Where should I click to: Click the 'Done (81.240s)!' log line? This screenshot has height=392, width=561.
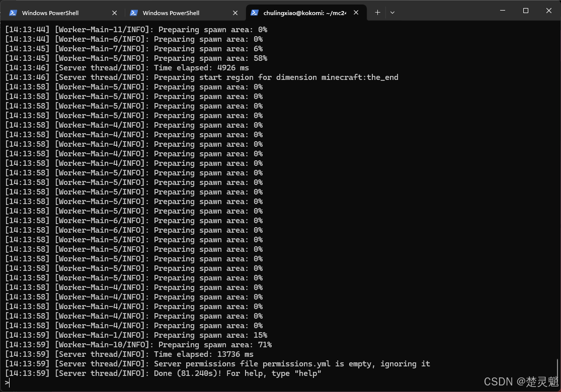pyautogui.click(x=163, y=373)
